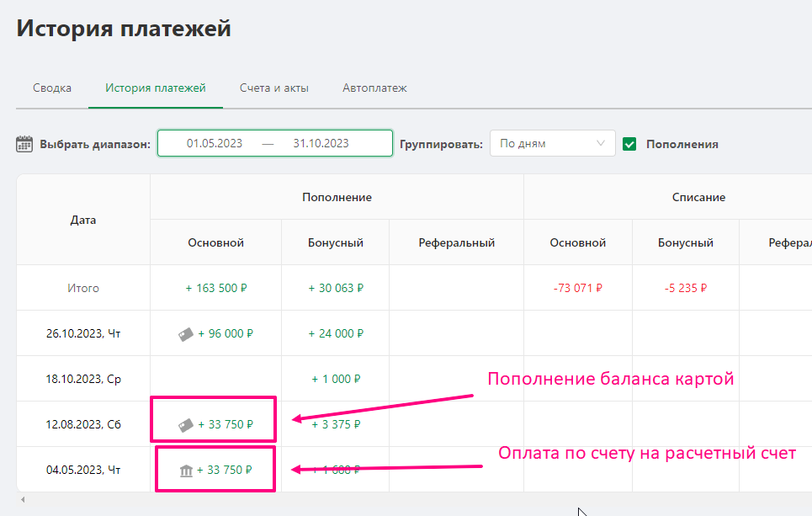Click the + 96 000 ₽ amount
Screen dimensions: 812x516
226,333
